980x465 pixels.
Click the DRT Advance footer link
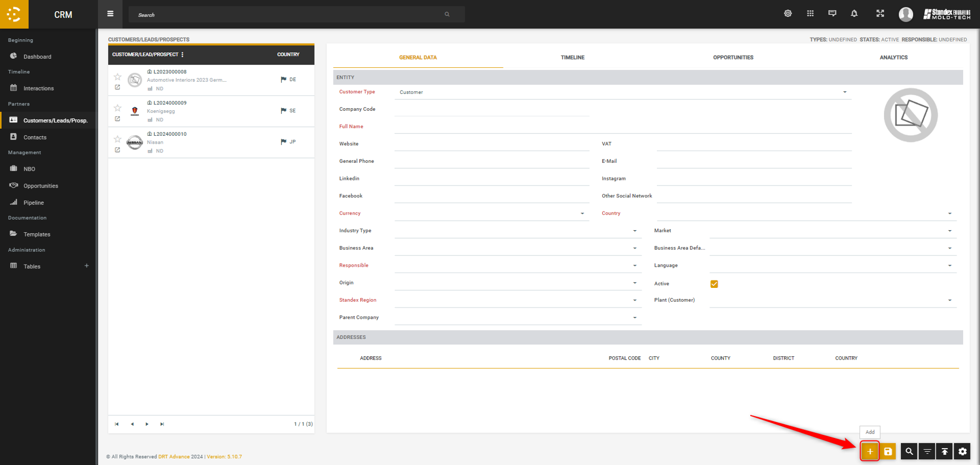point(174,457)
